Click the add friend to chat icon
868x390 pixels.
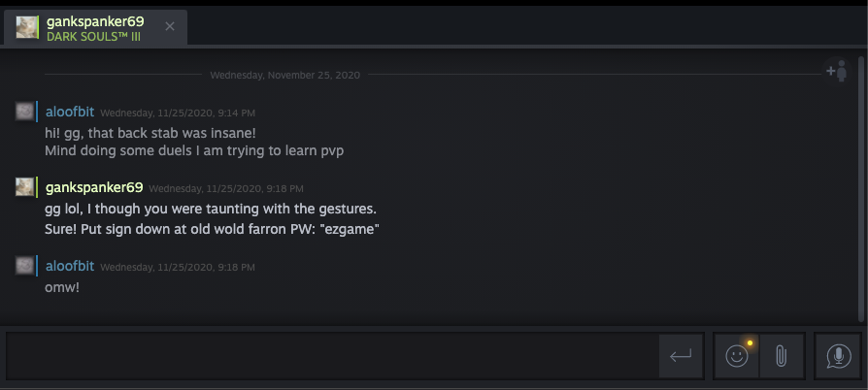(x=836, y=71)
